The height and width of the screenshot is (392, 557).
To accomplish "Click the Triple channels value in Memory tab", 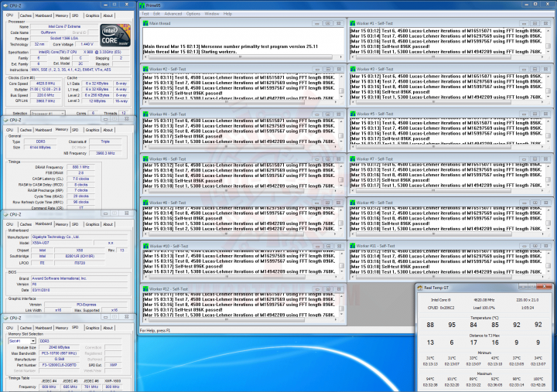I will click(105, 141).
